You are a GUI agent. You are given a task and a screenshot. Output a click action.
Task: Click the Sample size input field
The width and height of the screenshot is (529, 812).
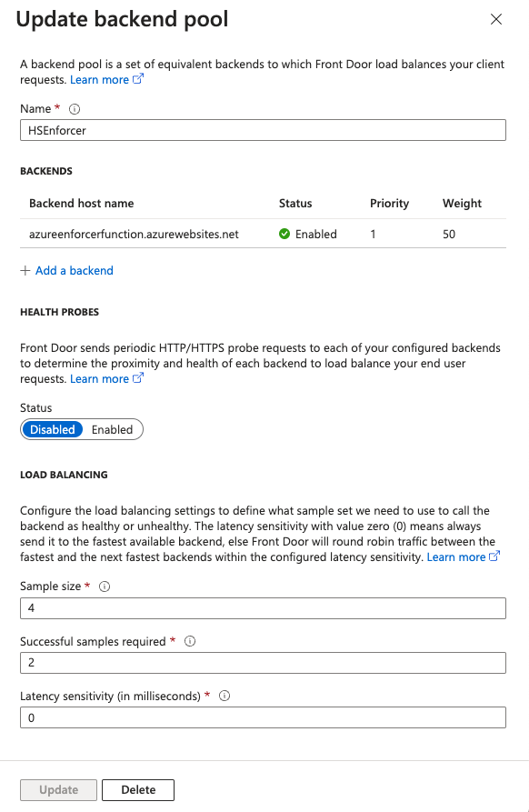[263, 608]
